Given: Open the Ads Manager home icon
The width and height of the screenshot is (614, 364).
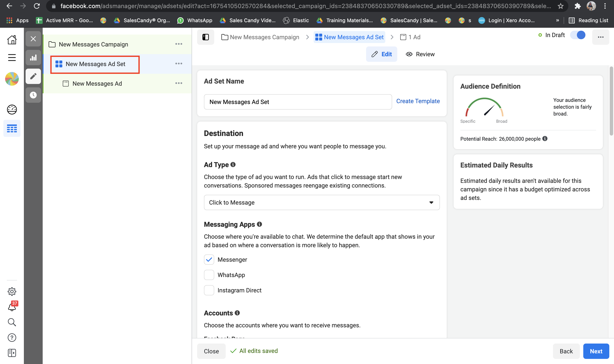Looking at the screenshot, I should click(x=12, y=40).
